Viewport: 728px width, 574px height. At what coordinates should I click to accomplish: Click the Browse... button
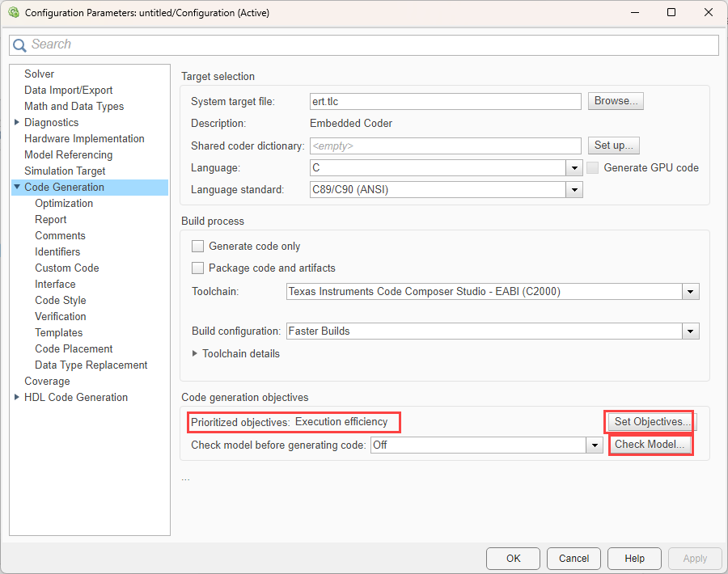[616, 101]
